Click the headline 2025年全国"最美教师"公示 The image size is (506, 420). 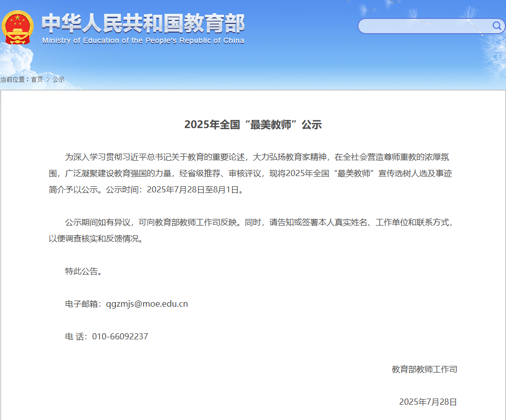253,125
